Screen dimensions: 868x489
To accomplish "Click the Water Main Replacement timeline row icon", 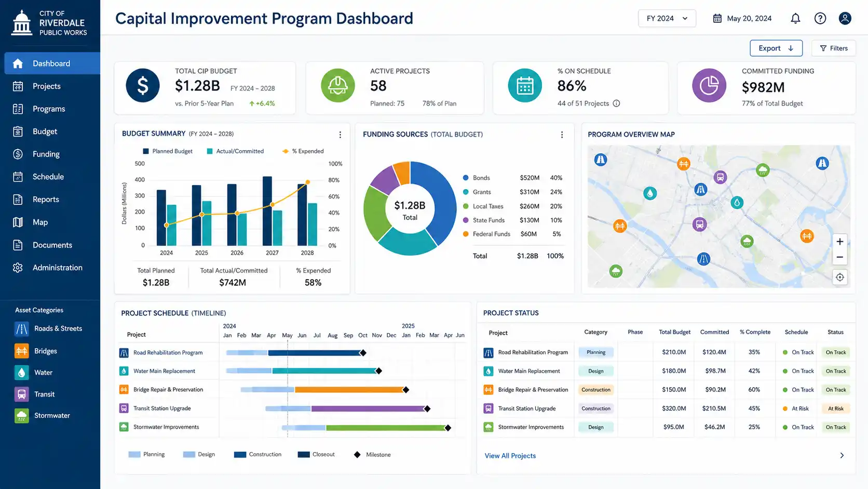I will point(124,371).
